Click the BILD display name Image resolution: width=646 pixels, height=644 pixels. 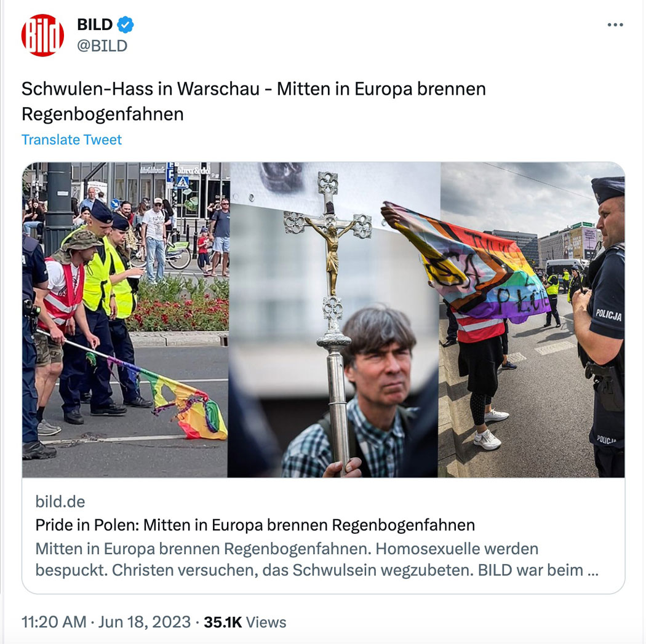pos(95,25)
